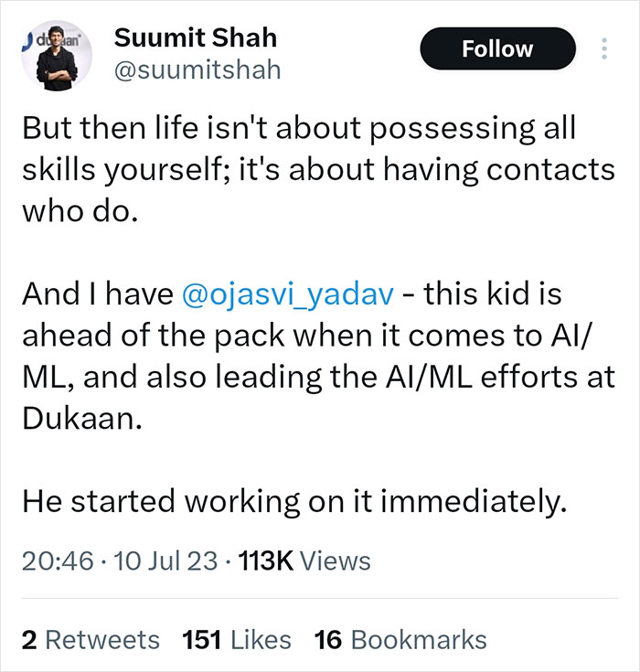Screen dimensions: 640x672
Task: Open the Suumit Shah display name
Action: click(x=196, y=38)
